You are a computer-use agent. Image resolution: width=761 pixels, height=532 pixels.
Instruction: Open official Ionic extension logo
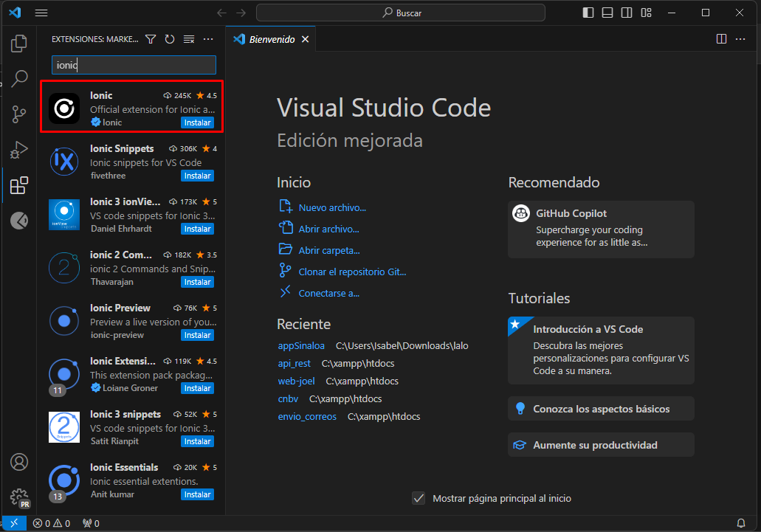point(64,108)
